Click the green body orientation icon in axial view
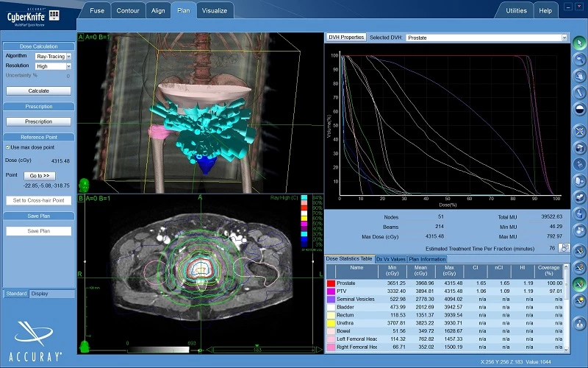 coord(85,347)
